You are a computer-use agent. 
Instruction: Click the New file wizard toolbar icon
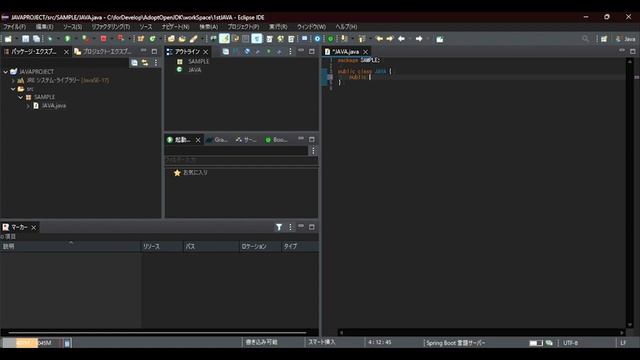8,39
